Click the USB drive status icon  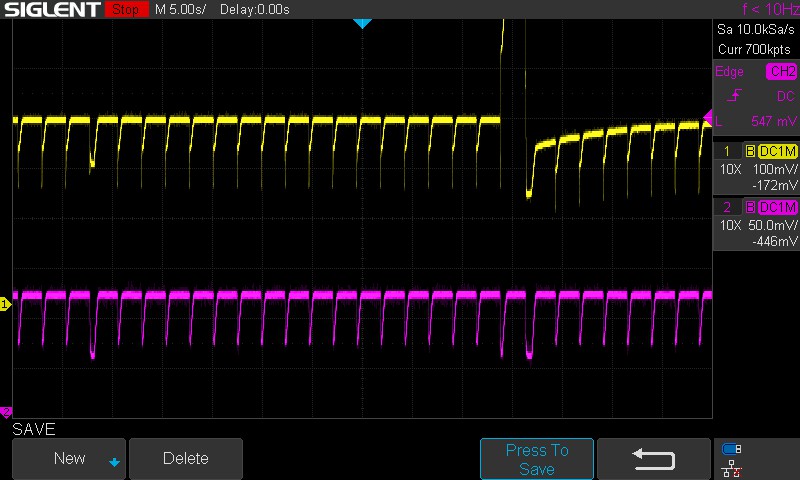[731, 449]
